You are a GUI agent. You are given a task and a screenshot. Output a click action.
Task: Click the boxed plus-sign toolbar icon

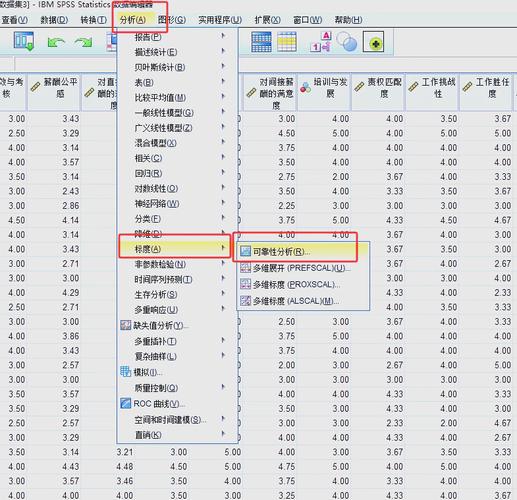pos(373,42)
